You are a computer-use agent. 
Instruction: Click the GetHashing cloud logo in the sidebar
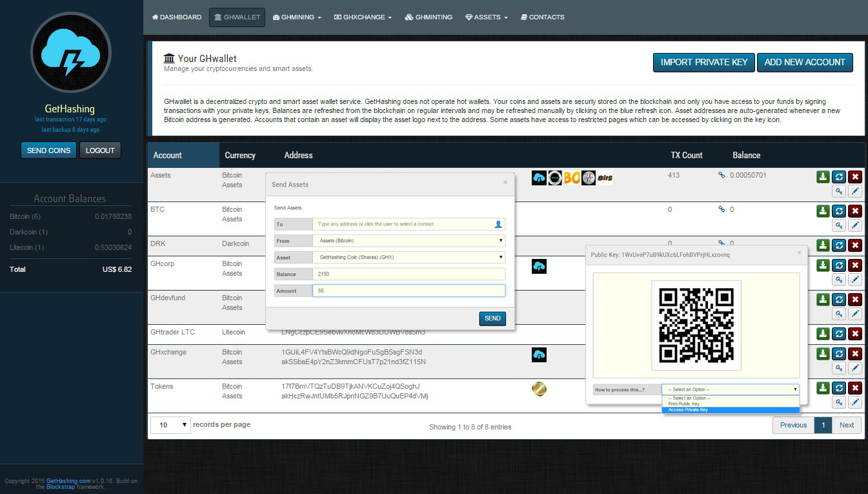(70, 53)
